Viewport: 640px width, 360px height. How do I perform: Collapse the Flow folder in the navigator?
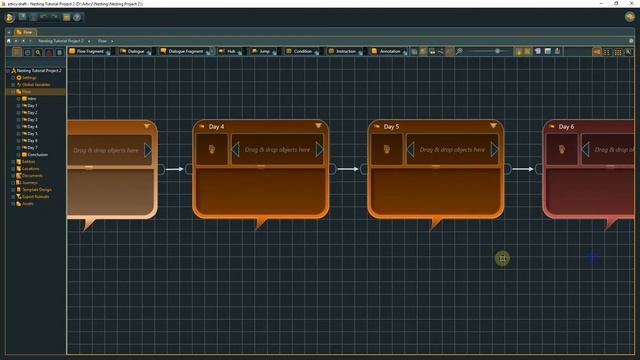tap(13, 92)
